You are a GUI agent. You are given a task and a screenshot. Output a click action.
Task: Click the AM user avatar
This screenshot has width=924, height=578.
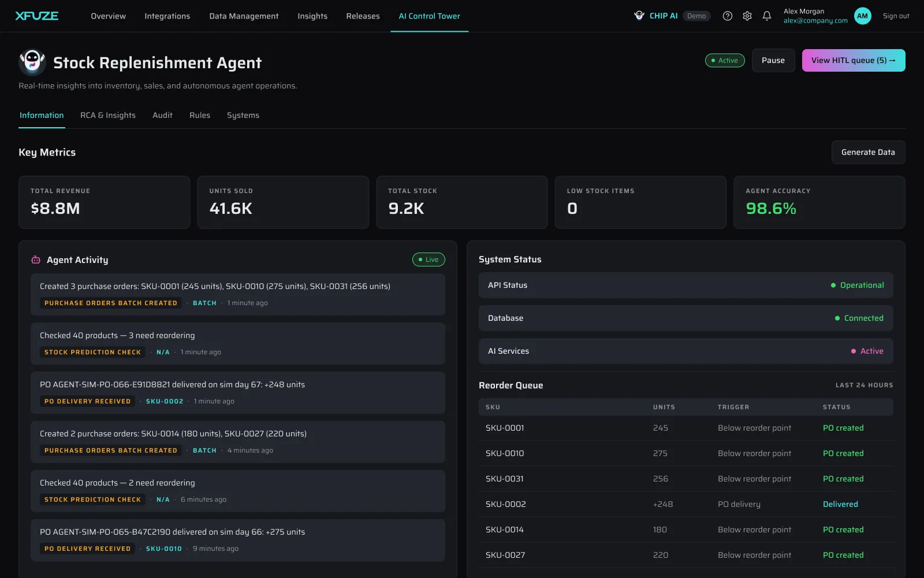coord(862,16)
